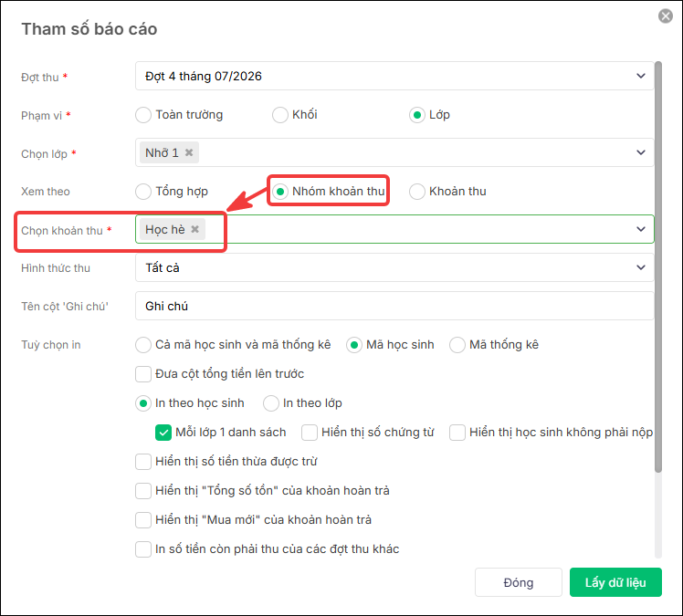
Task: Check Hiển thị số chứng từ
Action: coord(310,433)
